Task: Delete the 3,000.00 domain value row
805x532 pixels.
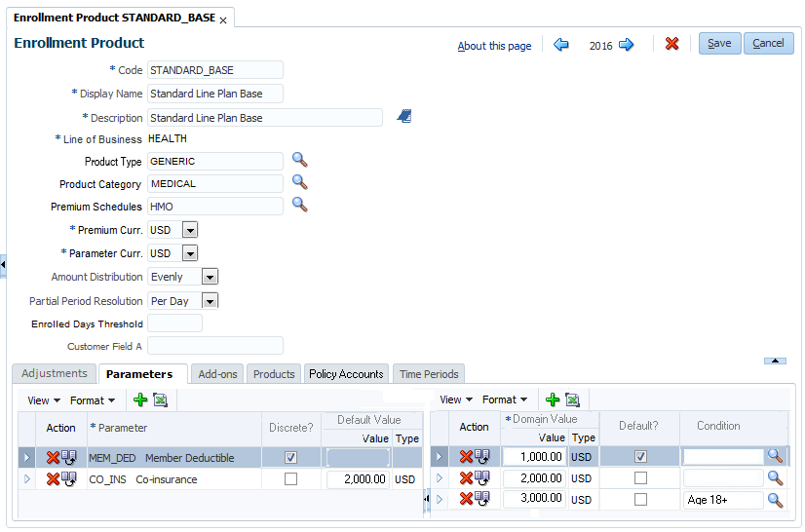Action: tap(466, 499)
